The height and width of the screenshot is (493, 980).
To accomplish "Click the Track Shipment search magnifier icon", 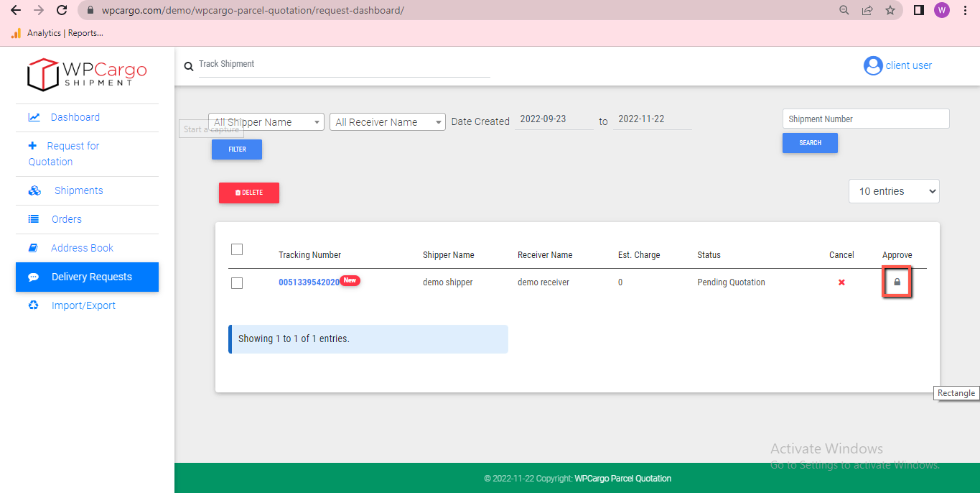I will pos(189,66).
